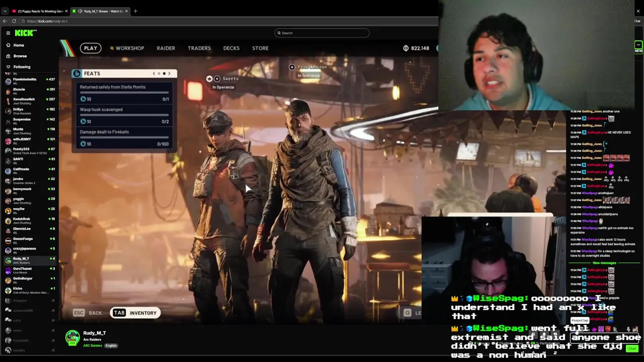Viewport: 644px width, 362px height.
Task: Switch to the Puppy Reacts To Meeting tab
Action: (40, 11)
